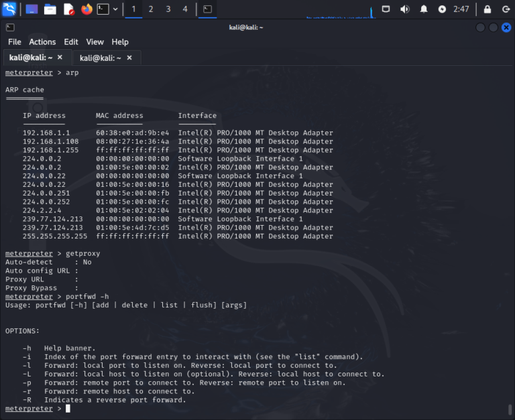The height and width of the screenshot is (420, 515).
Task: Maximize the terminal window
Action: [x=493, y=27]
